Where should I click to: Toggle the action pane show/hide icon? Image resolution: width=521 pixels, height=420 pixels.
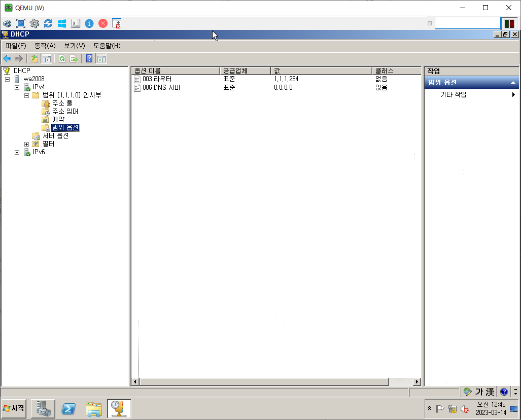tap(101, 59)
